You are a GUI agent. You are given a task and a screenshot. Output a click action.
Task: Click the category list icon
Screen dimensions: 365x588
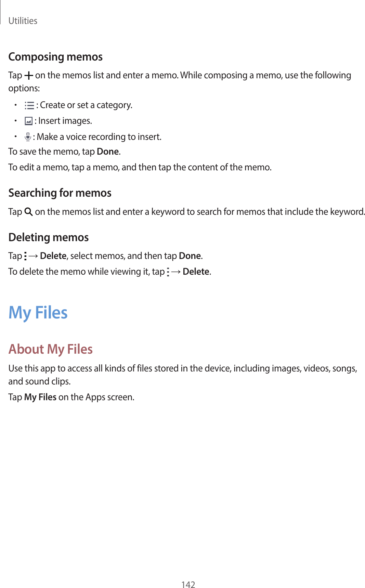pos(29,105)
